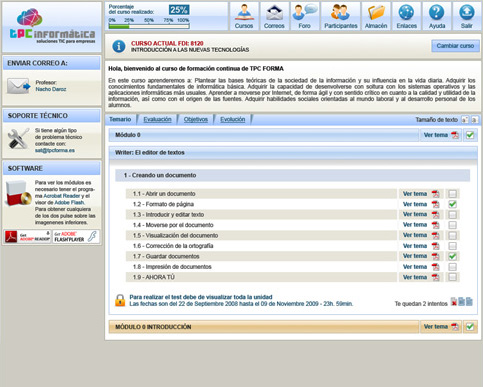
Task: Click the Get Adobe Flash Player badge
Action: click(76, 236)
